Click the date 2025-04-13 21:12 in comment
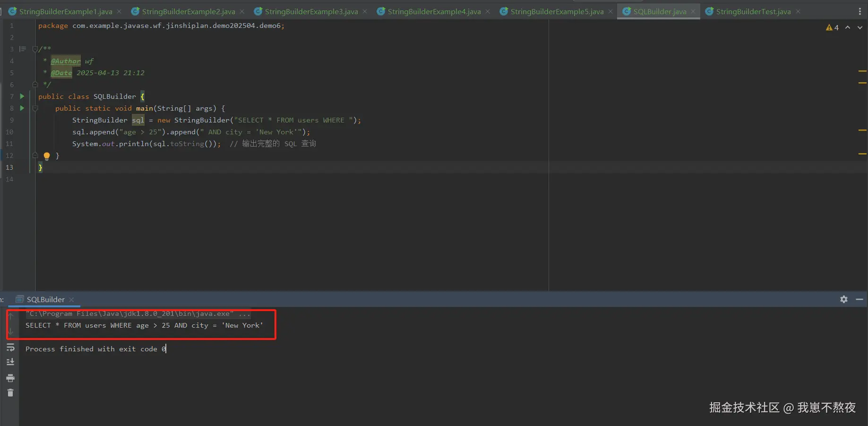The image size is (868, 426). (111, 73)
